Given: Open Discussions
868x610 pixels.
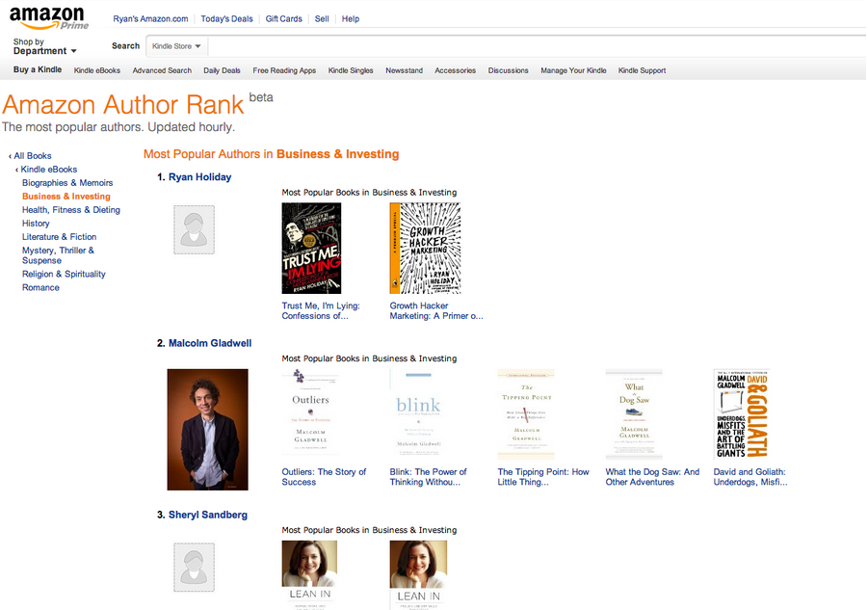Looking at the screenshot, I should pyautogui.click(x=508, y=70).
